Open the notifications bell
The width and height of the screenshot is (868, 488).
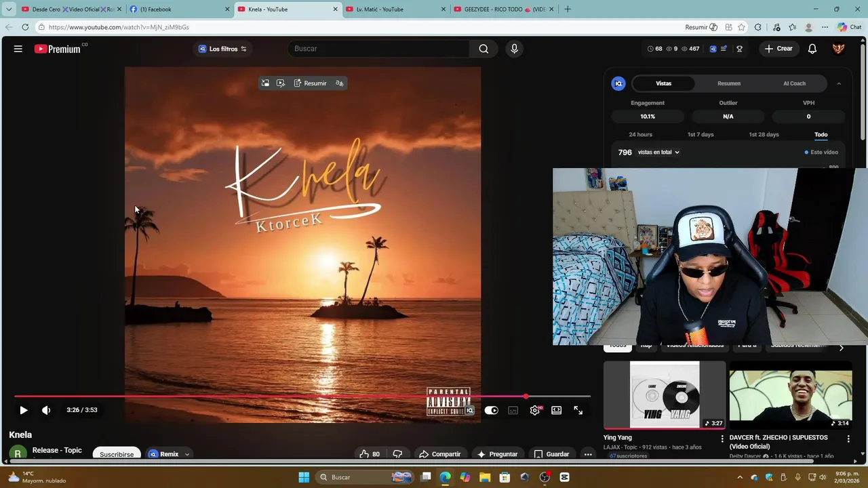pos(812,49)
